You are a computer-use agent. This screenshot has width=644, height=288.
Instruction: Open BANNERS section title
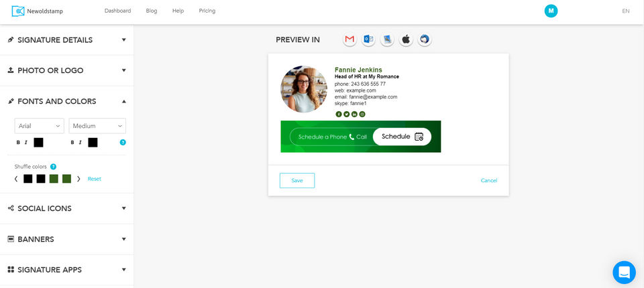click(36, 239)
